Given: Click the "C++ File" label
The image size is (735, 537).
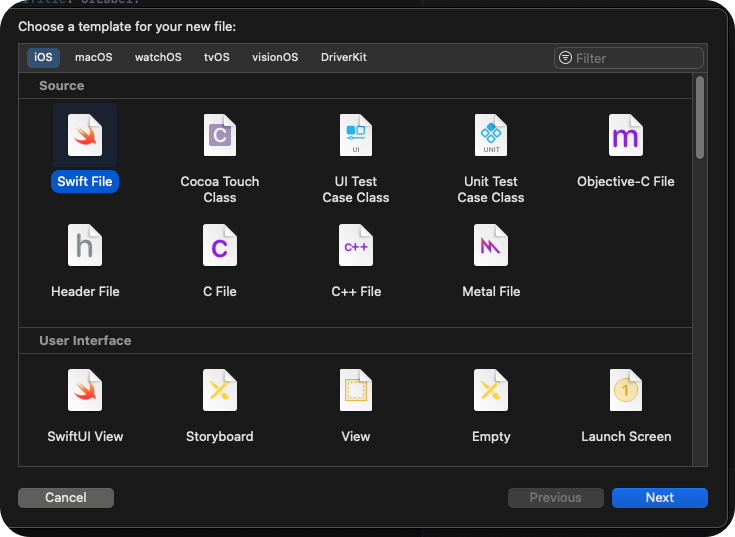Looking at the screenshot, I should [356, 291].
